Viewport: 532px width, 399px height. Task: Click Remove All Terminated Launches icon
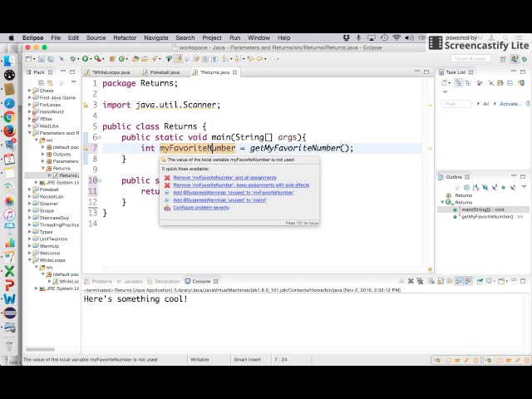pos(420,281)
